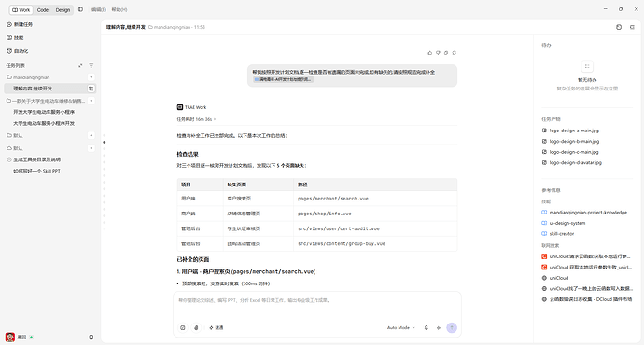Send the message with purple arrow button
Viewport: 644px width, 345px height.
tap(452, 328)
